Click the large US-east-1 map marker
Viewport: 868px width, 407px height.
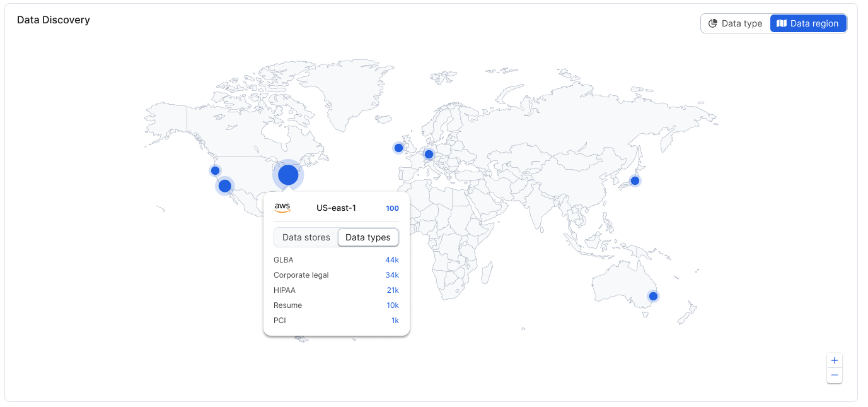coord(288,175)
